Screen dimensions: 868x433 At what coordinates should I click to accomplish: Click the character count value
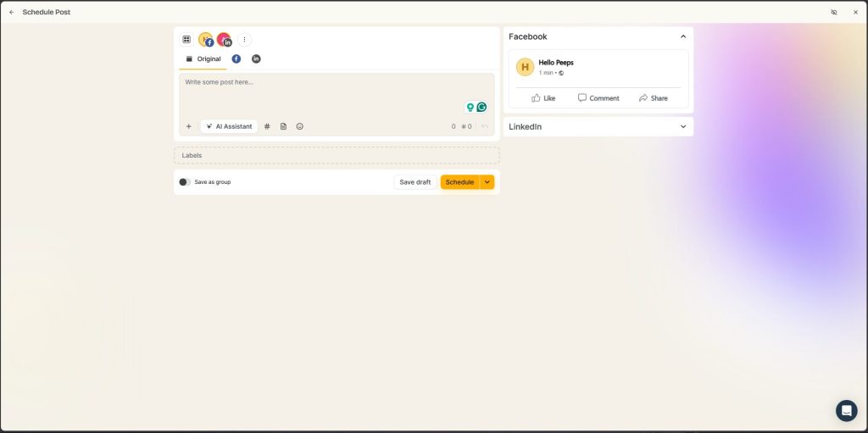point(453,126)
